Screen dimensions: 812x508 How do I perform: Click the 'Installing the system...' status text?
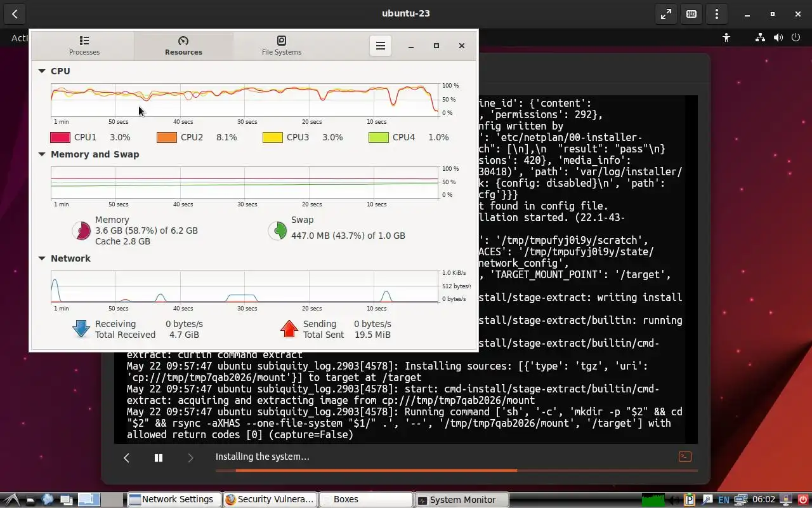(263, 457)
